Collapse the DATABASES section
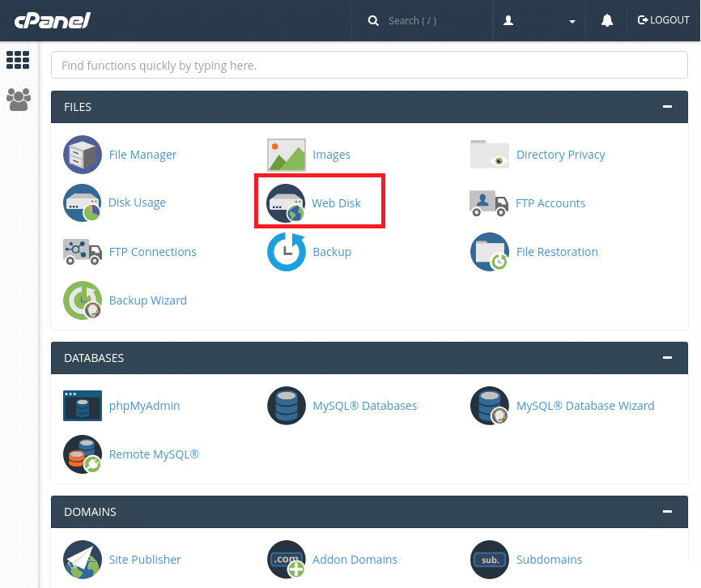 click(x=667, y=357)
